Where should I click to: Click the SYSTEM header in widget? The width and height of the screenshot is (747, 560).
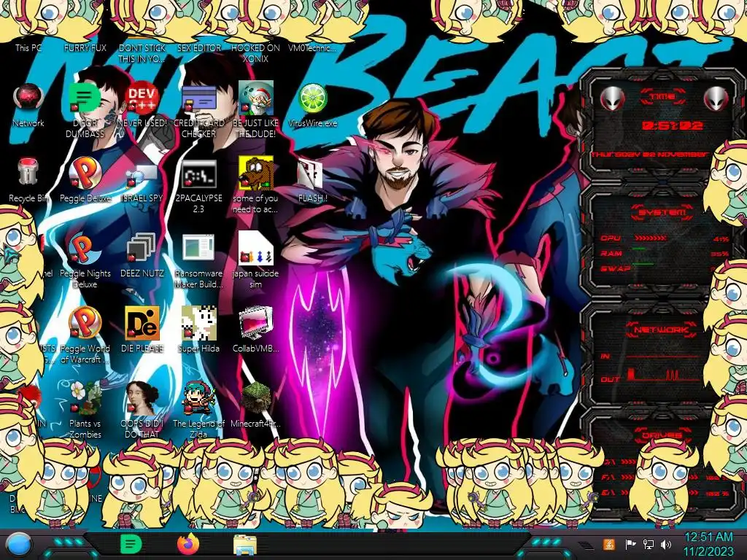tap(662, 212)
